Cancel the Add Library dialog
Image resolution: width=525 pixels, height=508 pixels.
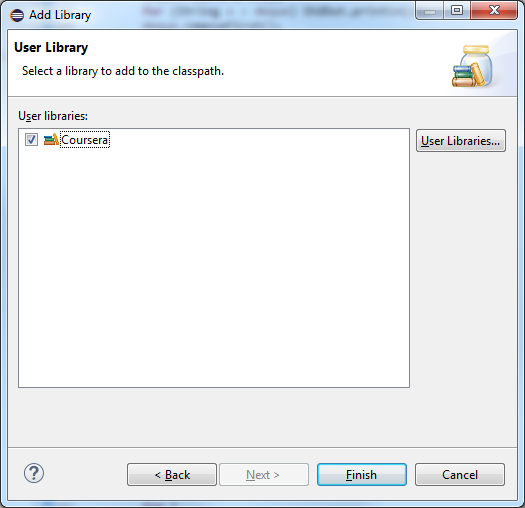(x=460, y=475)
